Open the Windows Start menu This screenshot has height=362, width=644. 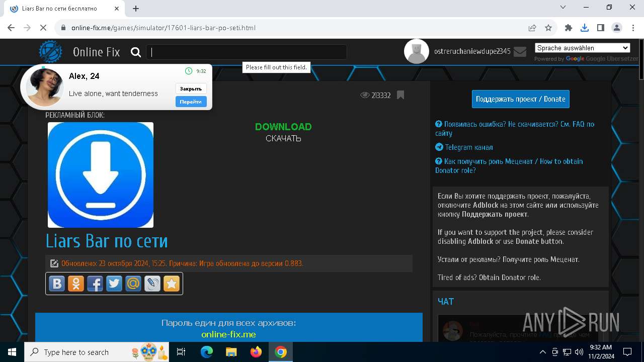[12, 352]
